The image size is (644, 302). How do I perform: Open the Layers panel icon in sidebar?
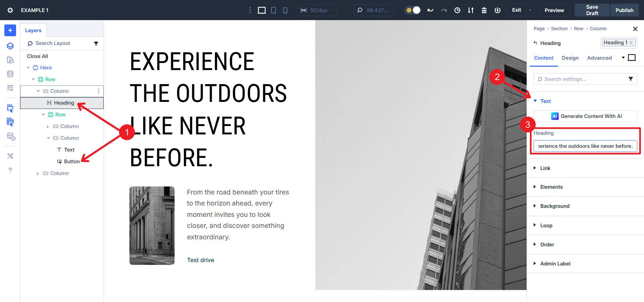pyautogui.click(x=10, y=46)
